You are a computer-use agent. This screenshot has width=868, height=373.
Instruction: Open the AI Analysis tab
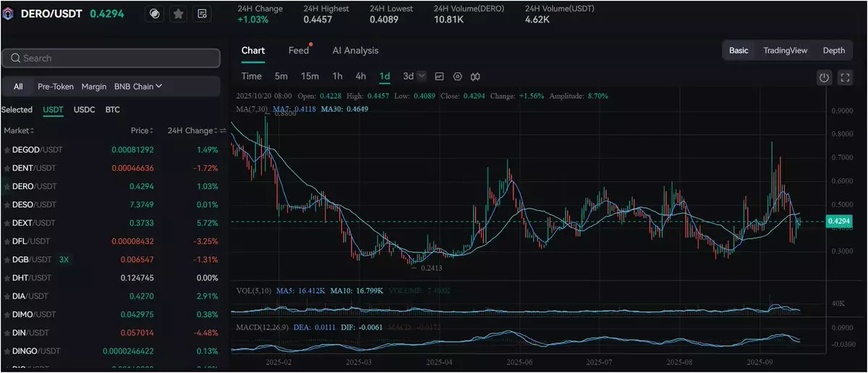(355, 51)
